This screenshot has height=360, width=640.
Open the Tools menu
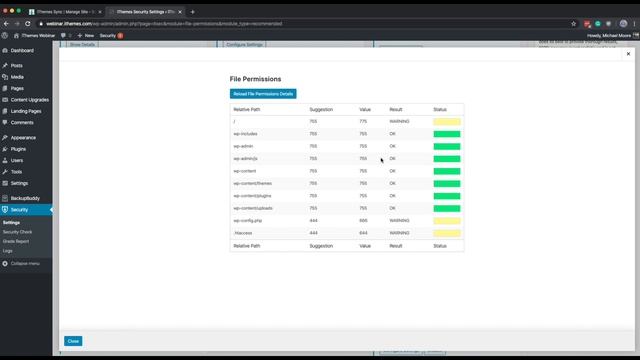(x=16, y=172)
